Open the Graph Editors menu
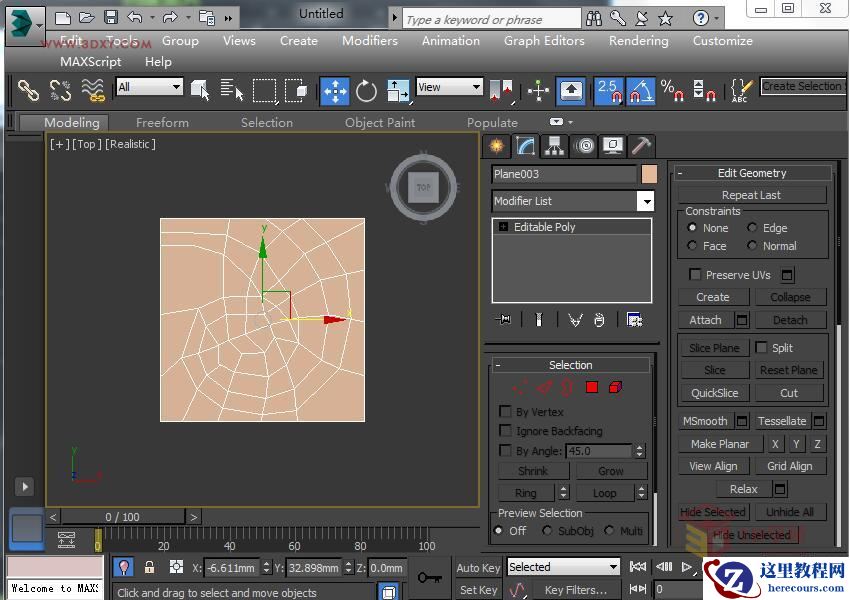Viewport: 850px width, 600px height. point(543,41)
